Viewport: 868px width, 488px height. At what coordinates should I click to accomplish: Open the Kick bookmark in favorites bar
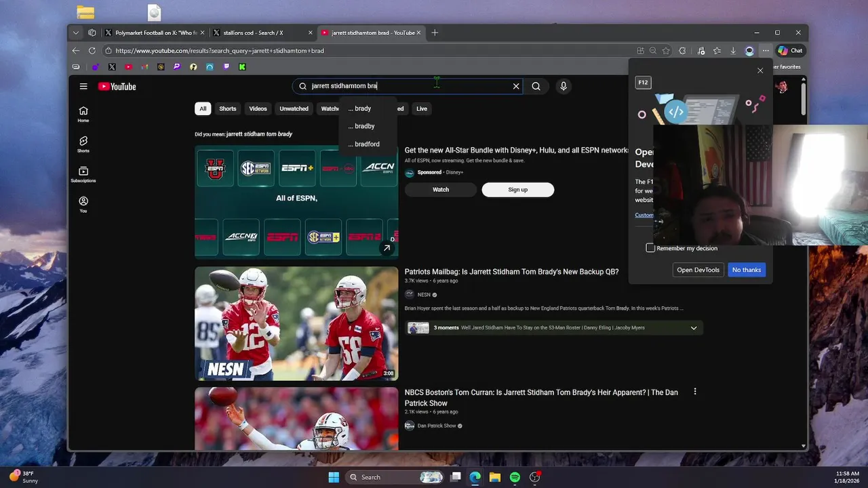pos(242,67)
